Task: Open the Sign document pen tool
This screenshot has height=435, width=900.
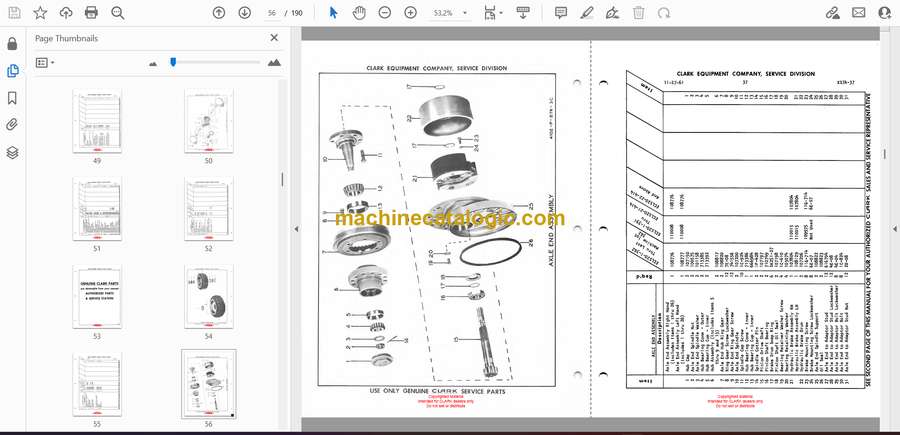Action: point(612,13)
